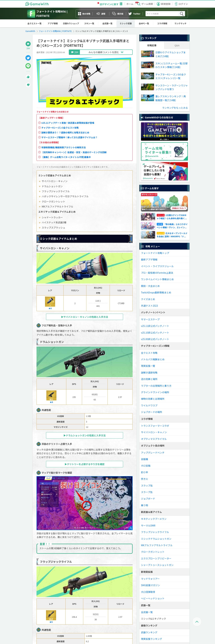Share the article via Twitter bird icon
Viewport: 215px width, 644px height.
[28, 58]
